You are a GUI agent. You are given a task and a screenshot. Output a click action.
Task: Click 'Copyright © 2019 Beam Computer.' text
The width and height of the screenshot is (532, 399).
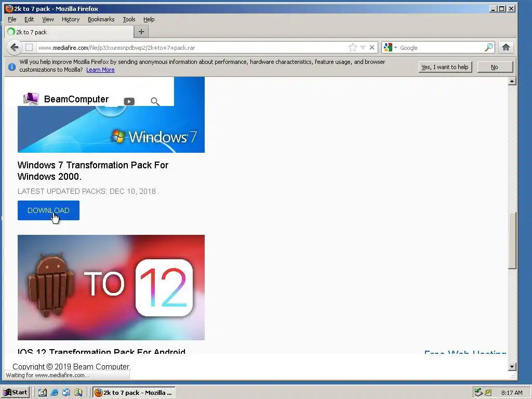[72, 367]
